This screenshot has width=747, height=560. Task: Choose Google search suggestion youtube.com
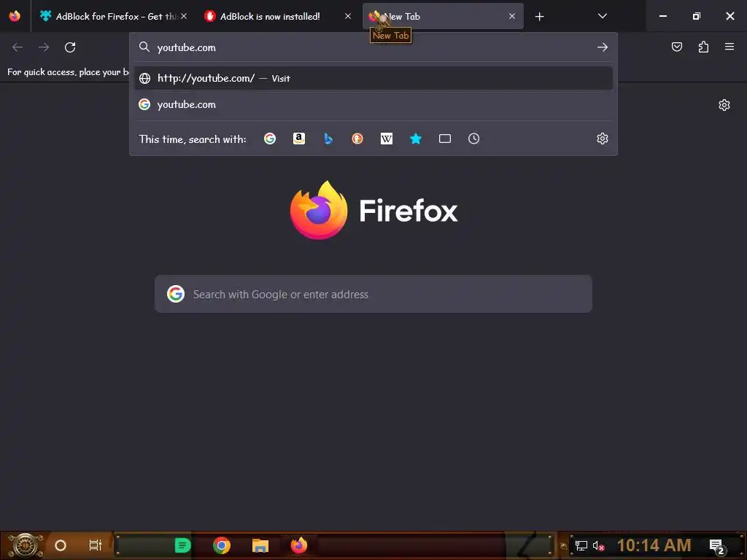(x=373, y=104)
